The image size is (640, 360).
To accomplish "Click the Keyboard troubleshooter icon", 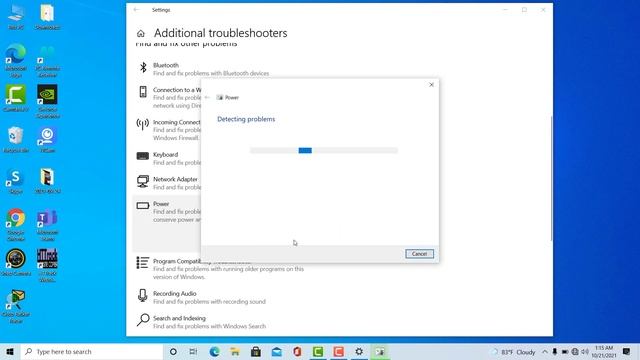I will pyautogui.click(x=142, y=156).
